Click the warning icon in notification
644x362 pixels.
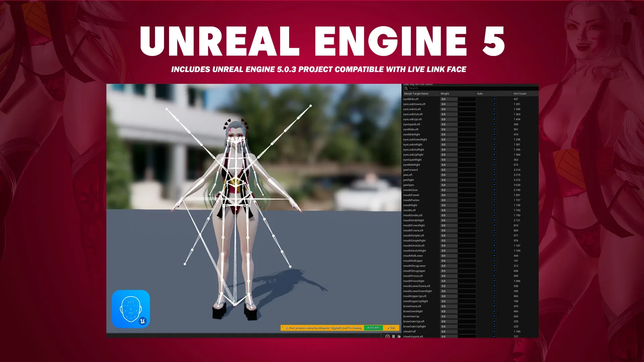(x=287, y=328)
